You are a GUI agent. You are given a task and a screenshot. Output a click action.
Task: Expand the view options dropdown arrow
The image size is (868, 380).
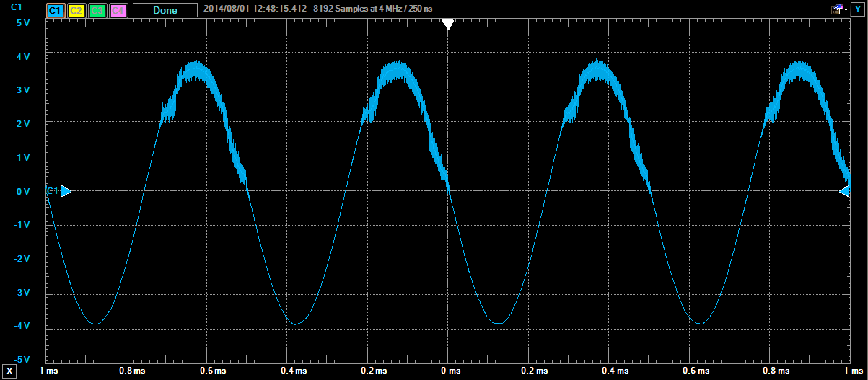point(846,11)
